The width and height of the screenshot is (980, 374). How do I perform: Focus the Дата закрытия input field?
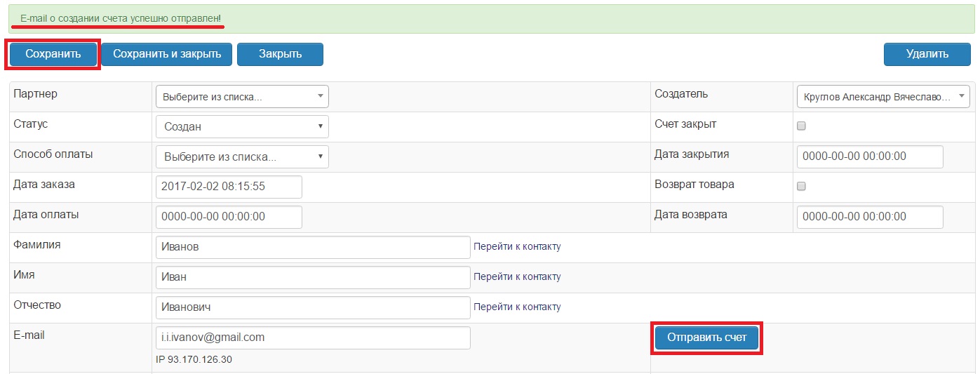(x=870, y=157)
